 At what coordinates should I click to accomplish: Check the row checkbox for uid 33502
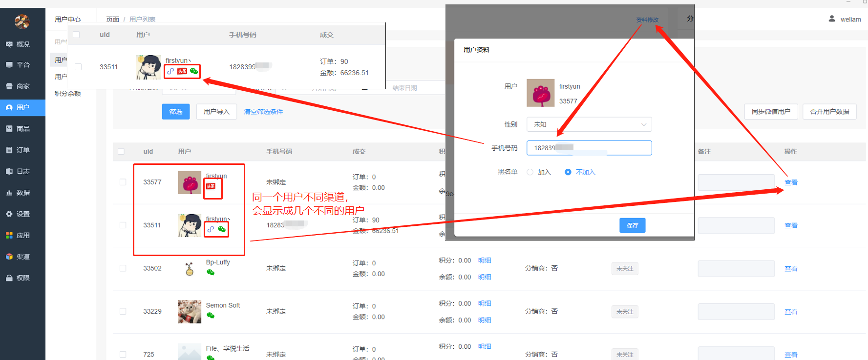[x=123, y=268]
